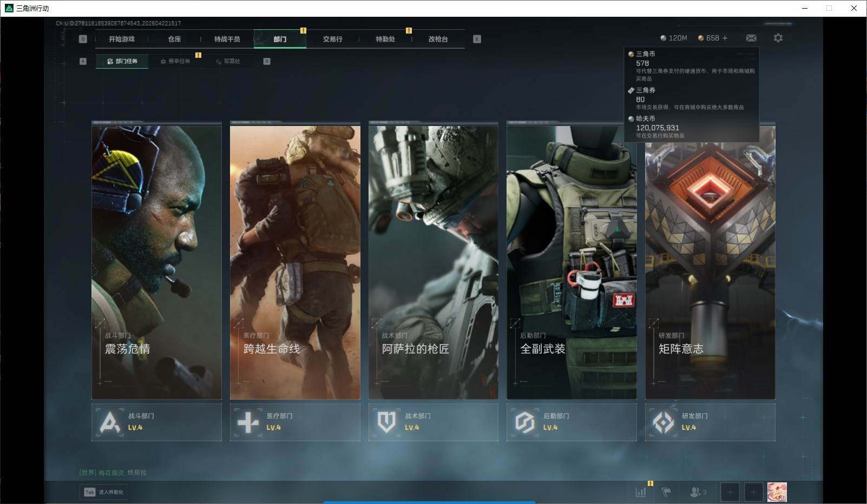
Task: Open the flag icon in bottom bar
Action: coord(666,492)
